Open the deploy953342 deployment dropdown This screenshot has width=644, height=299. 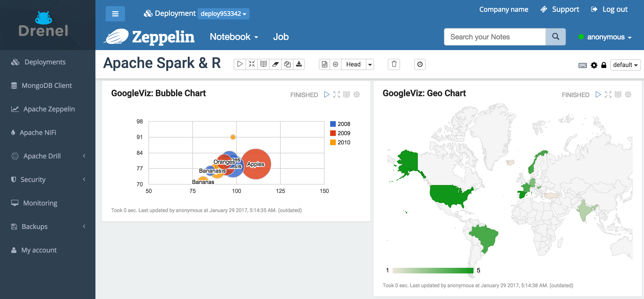point(223,14)
